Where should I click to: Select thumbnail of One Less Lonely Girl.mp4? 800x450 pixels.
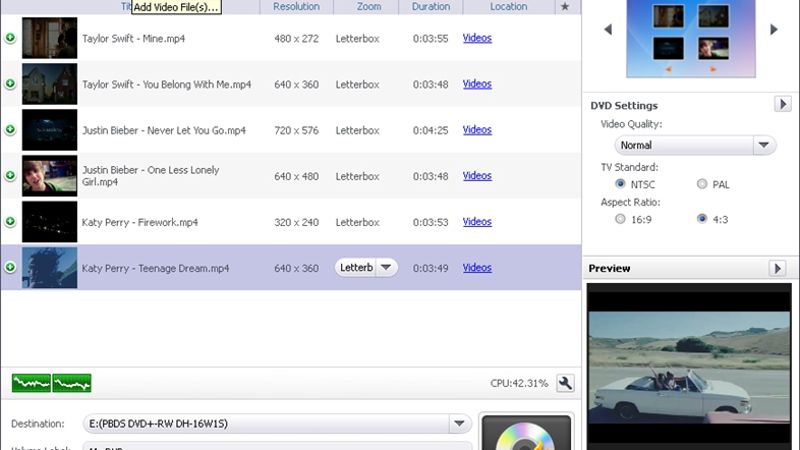(49, 176)
